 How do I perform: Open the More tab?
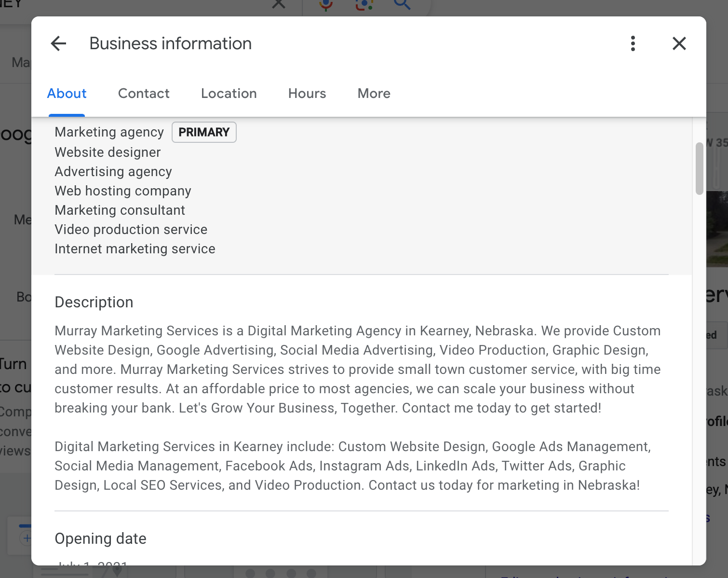(374, 94)
